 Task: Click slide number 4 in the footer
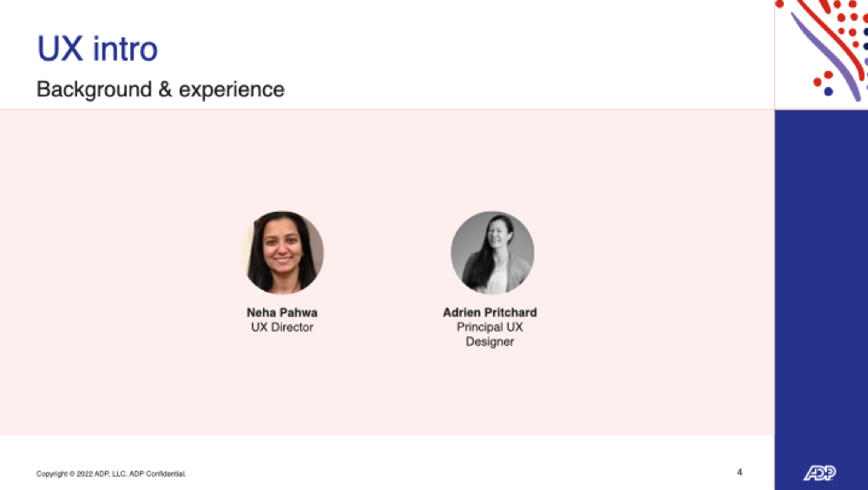coord(740,473)
